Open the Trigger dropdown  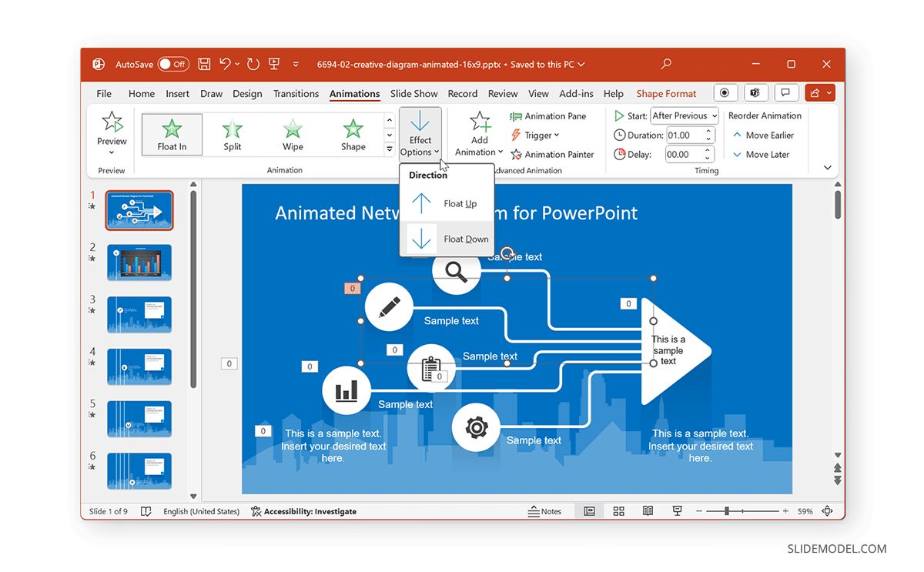click(535, 135)
